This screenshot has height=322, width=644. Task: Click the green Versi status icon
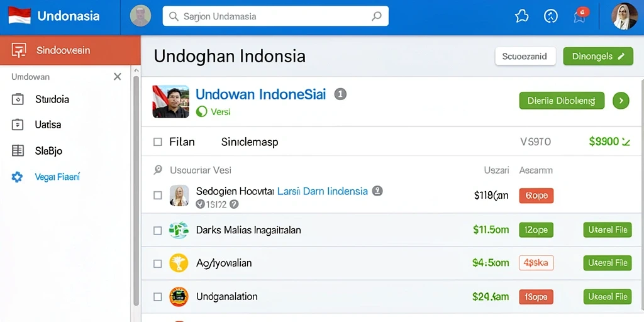click(201, 111)
